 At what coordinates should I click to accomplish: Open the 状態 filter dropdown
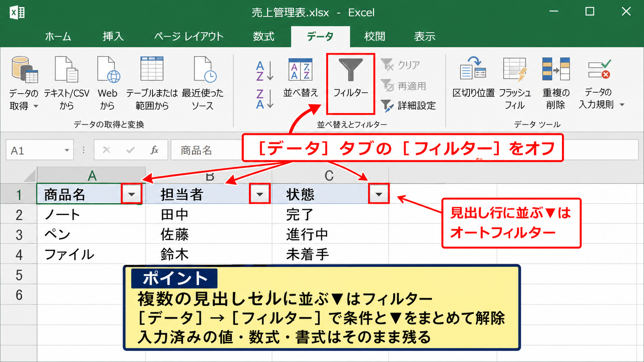[379, 194]
